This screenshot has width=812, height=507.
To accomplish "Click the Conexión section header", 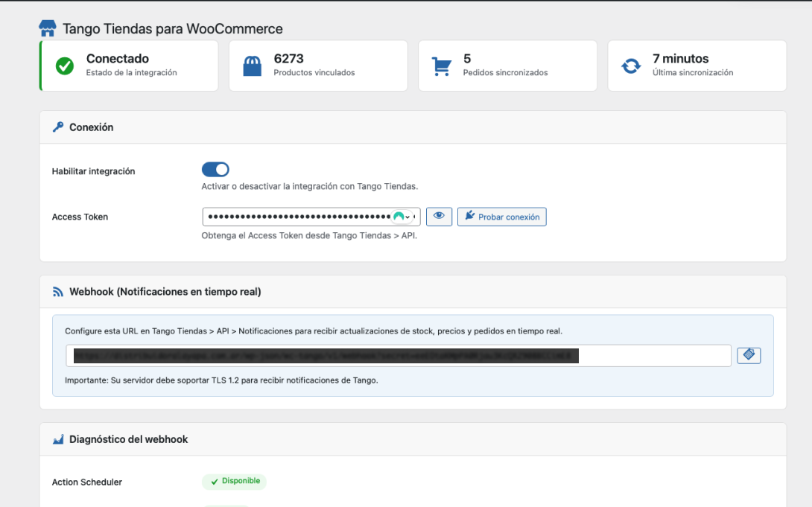I will pyautogui.click(x=413, y=127).
